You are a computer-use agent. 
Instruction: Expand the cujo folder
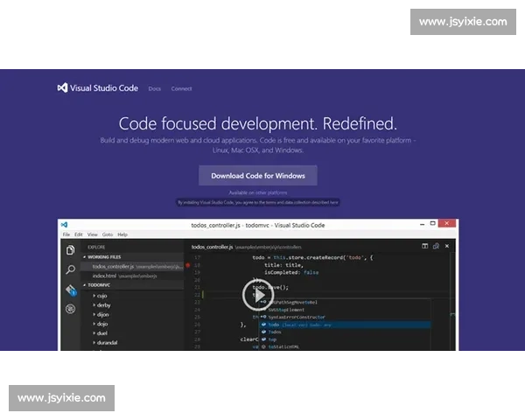pyautogui.click(x=100, y=296)
